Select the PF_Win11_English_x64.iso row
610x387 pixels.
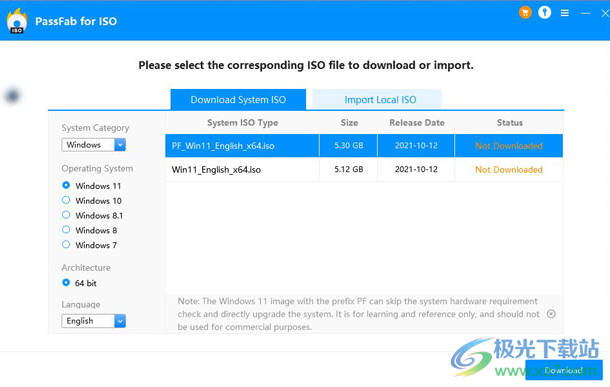(x=364, y=145)
